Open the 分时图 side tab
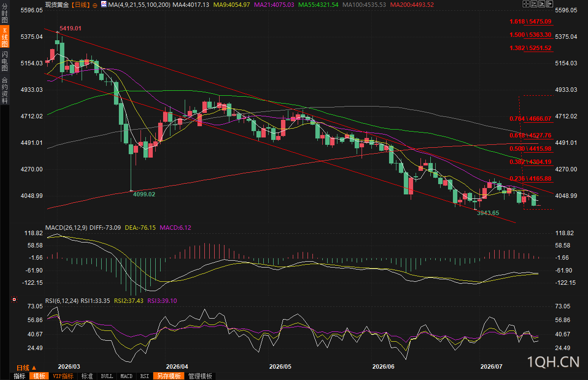 coord(4,13)
